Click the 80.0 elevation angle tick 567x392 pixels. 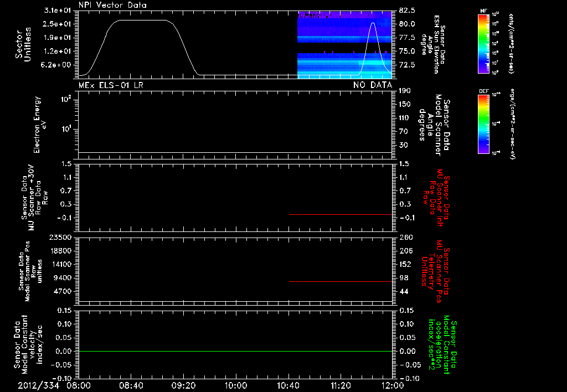click(407, 24)
